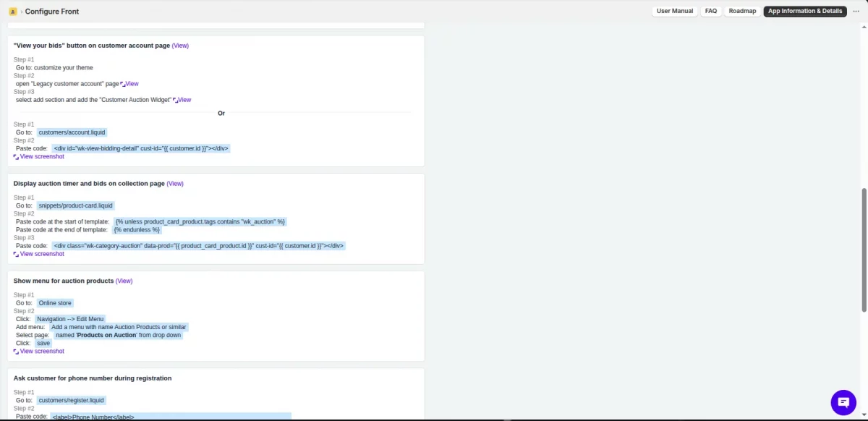
Task: Click screenshot icon under View your bids section
Action: [x=16, y=157]
